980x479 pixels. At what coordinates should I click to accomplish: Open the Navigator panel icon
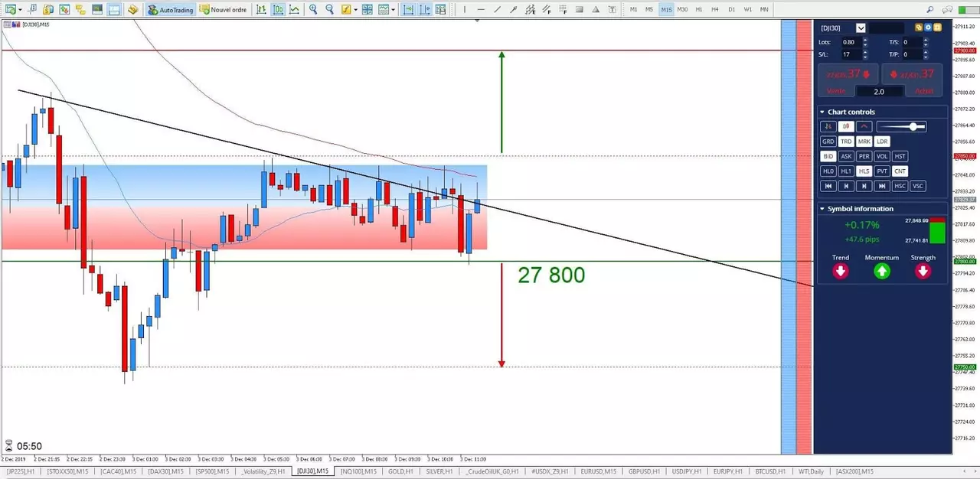click(x=80, y=10)
